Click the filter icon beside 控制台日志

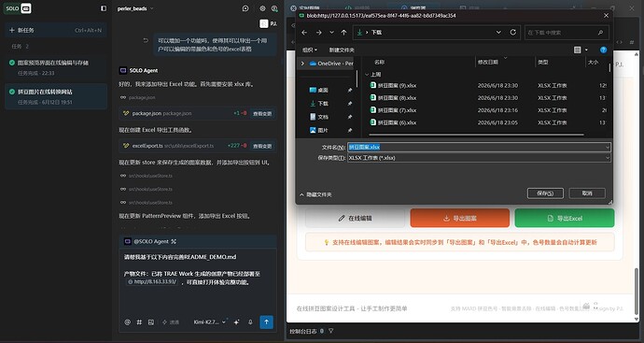point(331,331)
